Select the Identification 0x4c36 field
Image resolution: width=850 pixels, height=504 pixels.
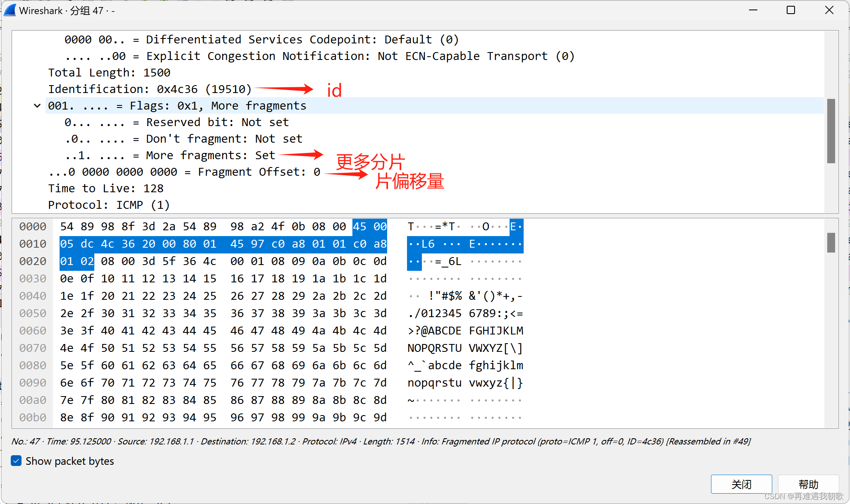tap(150, 89)
